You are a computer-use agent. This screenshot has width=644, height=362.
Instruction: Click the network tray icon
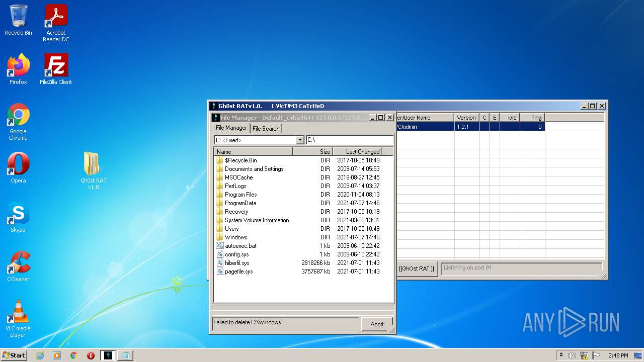[584, 355]
